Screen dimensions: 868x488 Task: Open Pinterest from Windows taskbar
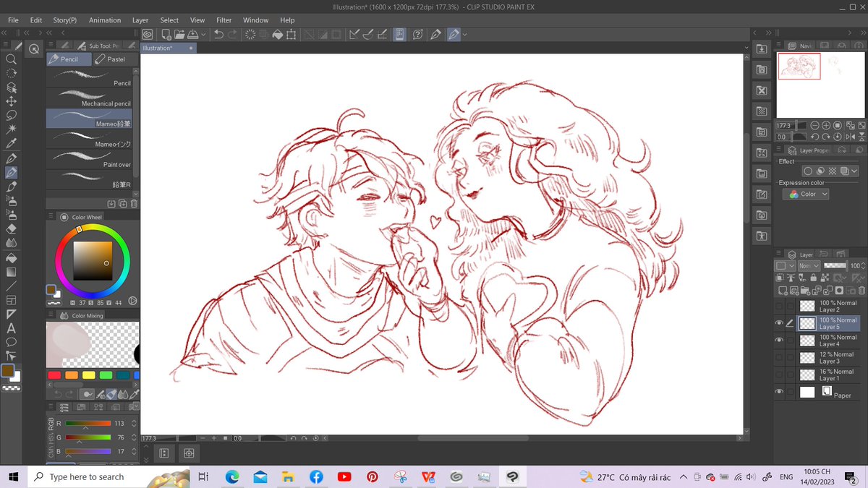coord(373,476)
